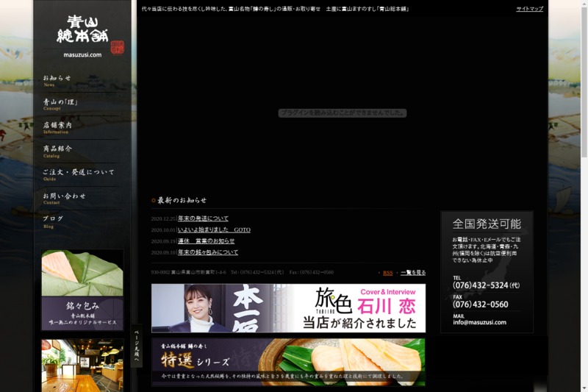588x392 pixels.
Task: Open news item 年末の発送について
Action: pyautogui.click(x=203, y=218)
